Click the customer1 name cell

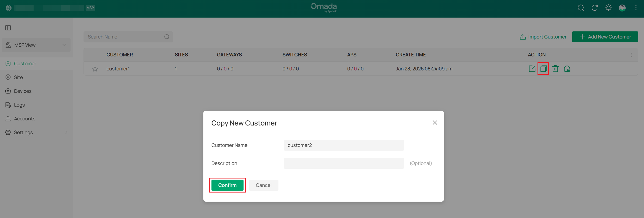(x=118, y=69)
